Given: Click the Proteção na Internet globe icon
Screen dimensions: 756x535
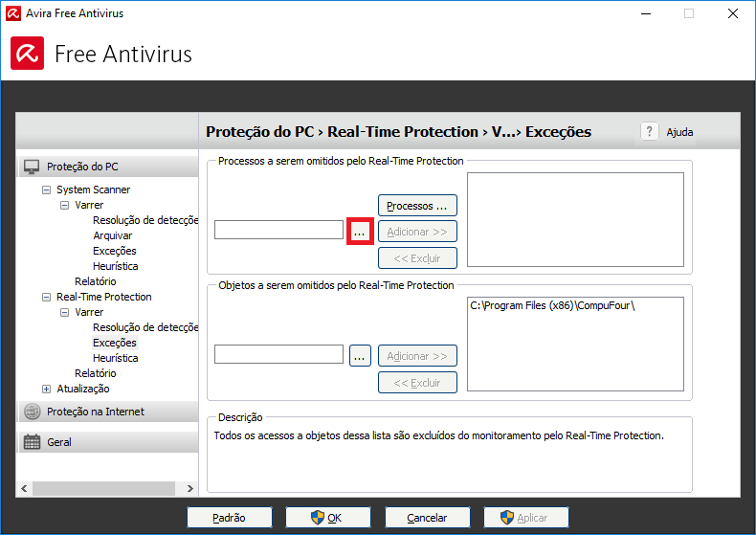Looking at the screenshot, I should [33, 412].
